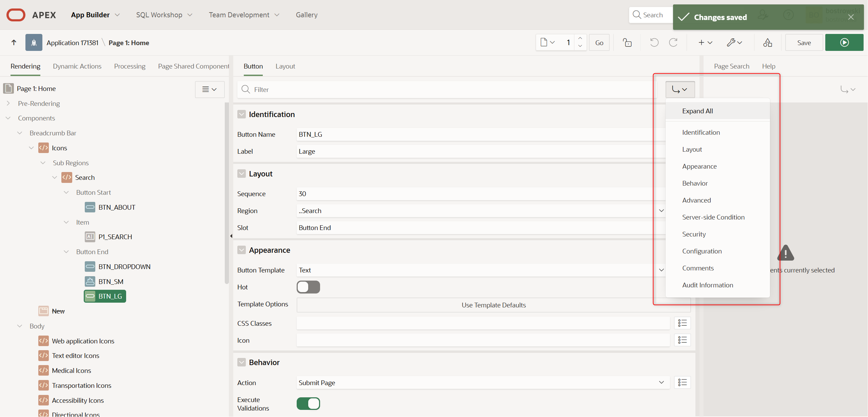The image size is (868, 417).
Task: Click the Redo arrow icon
Action: [673, 43]
